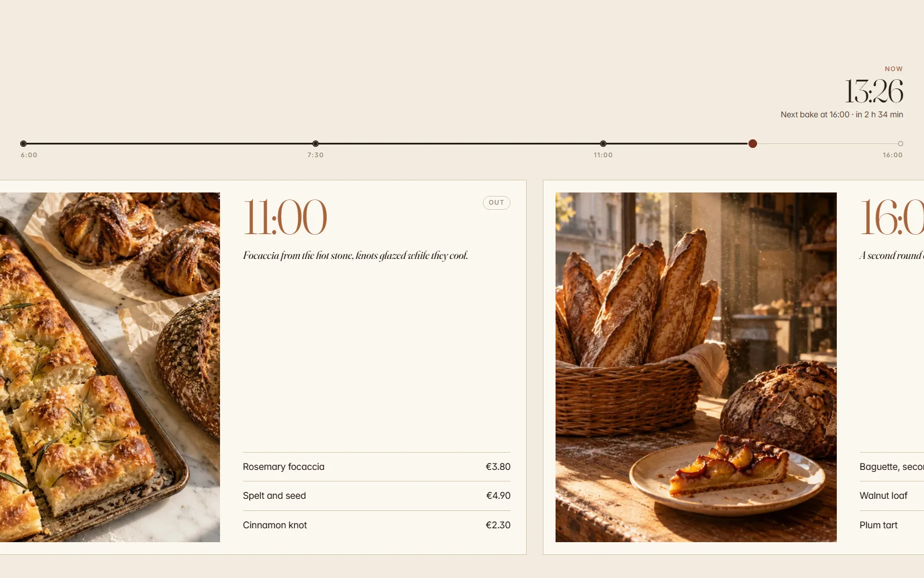Click the 16:00 hollow timeline dot
This screenshot has width=924, height=578.
(x=900, y=143)
